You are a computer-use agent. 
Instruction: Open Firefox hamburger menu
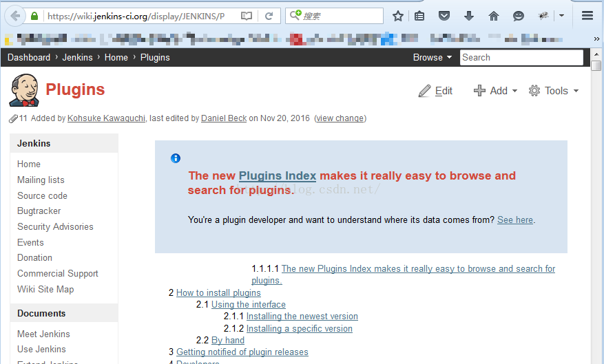[x=587, y=16]
